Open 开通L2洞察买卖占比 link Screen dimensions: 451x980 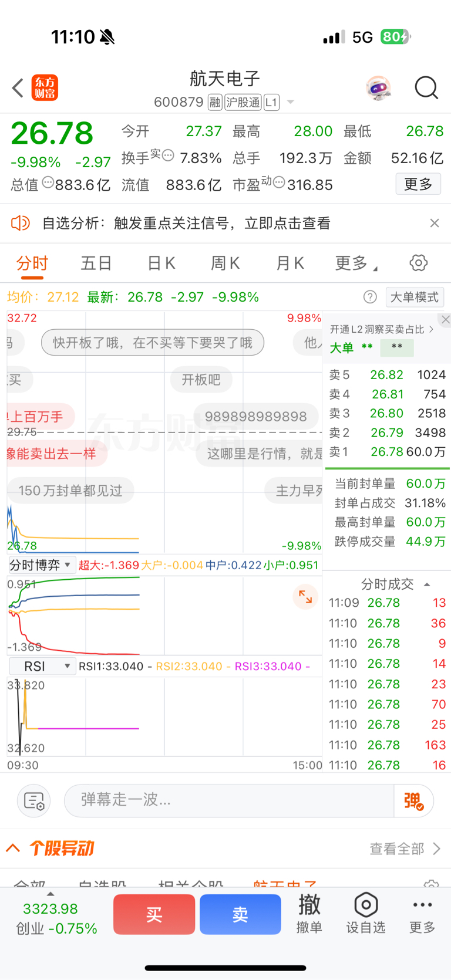(x=382, y=329)
